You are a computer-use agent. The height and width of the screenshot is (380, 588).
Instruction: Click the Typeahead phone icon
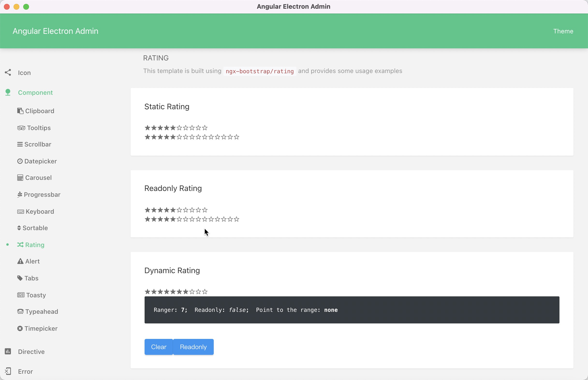(21, 312)
